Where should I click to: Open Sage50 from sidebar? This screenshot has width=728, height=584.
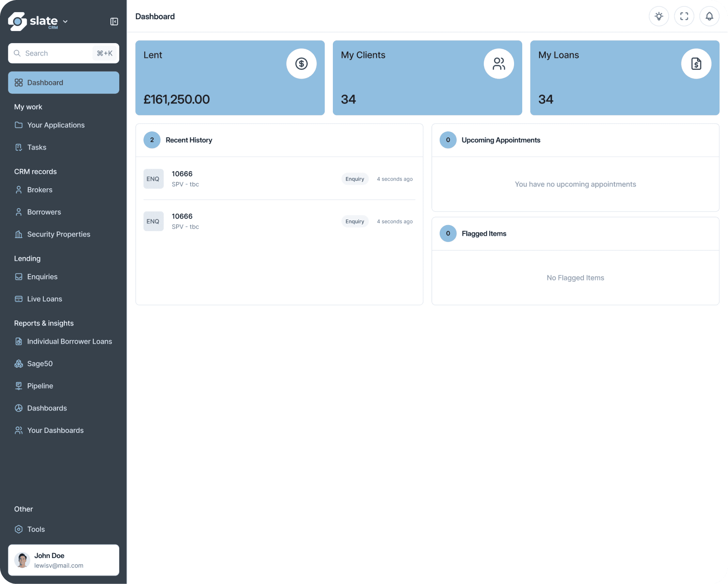click(40, 364)
